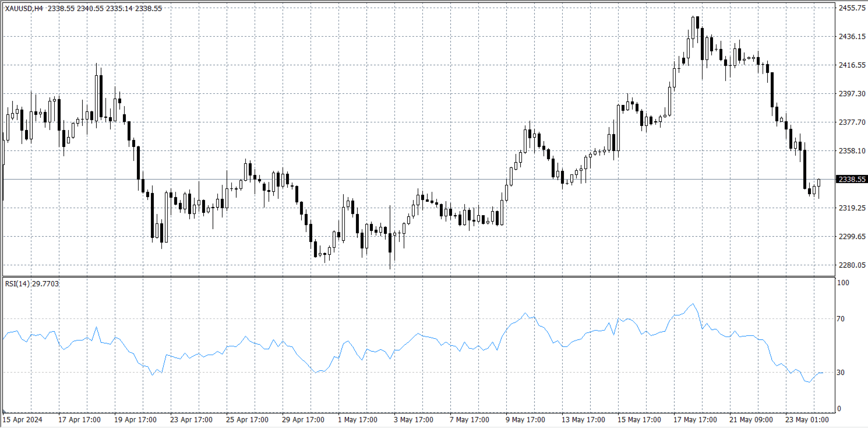
Task: Click the 2436.15 price axis label
Action: click(x=852, y=36)
